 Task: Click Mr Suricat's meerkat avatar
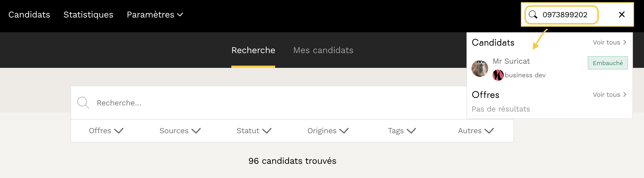480,68
